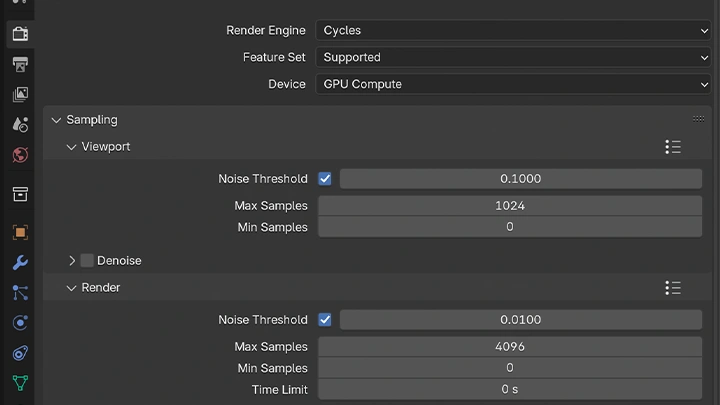
Task: Disable the Render Noise Threshold checkbox
Action: (325, 320)
